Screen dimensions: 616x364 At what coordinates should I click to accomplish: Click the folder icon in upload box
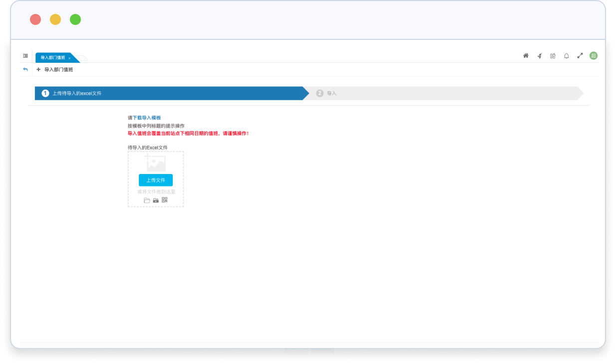pyautogui.click(x=147, y=200)
